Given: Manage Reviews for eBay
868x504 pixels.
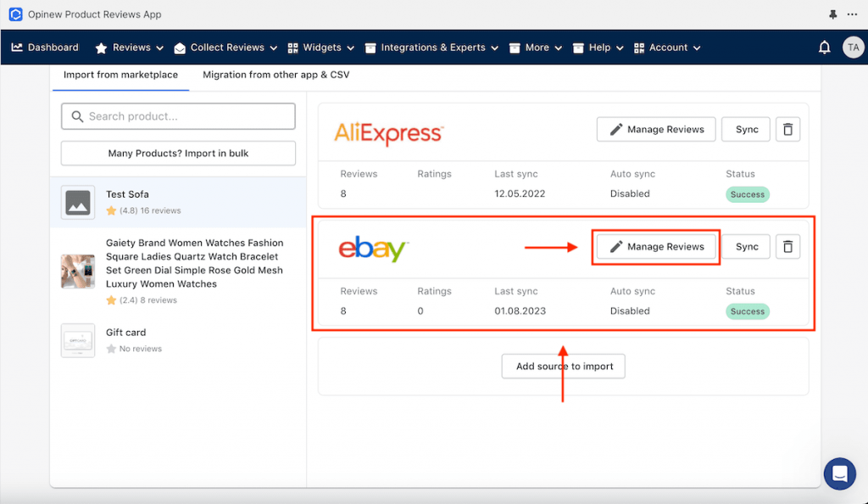Looking at the screenshot, I should [x=656, y=246].
